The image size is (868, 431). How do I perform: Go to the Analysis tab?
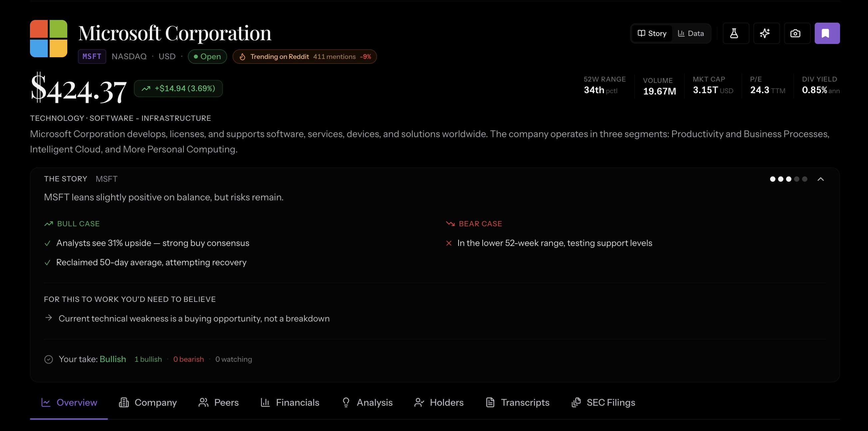(x=367, y=403)
